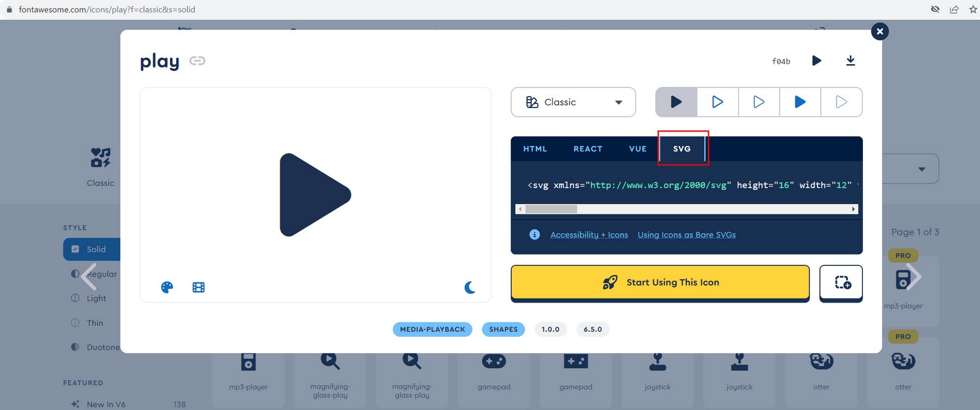Click the copy link icon beside the play title
The width and height of the screenshot is (980, 410).
(x=197, y=61)
